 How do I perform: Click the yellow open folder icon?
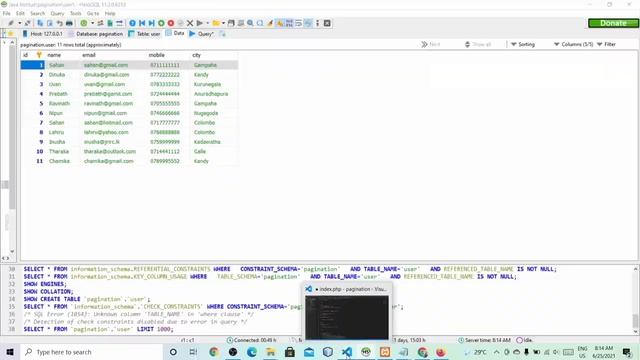tap(216, 23)
